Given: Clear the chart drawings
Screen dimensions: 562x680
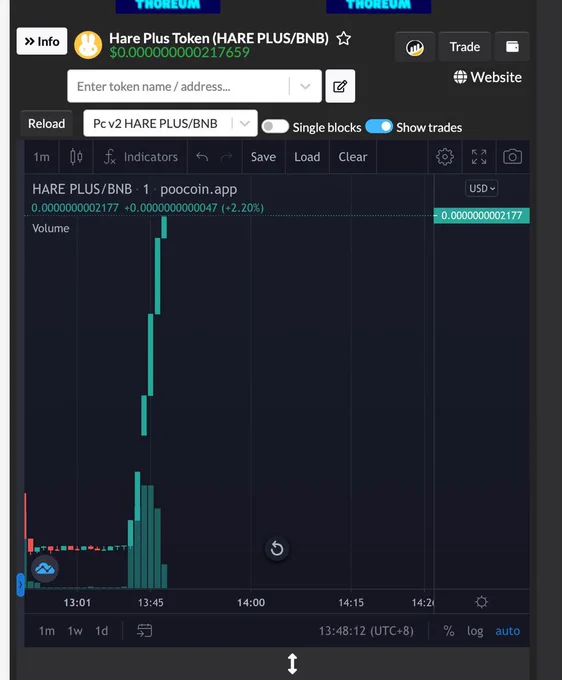Looking at the screenshot, I should 353,157.
